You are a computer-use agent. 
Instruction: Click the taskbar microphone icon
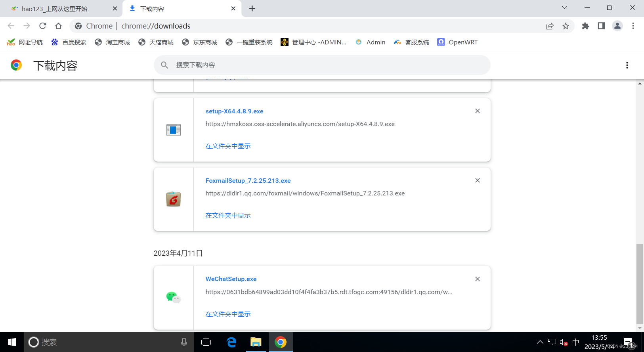184,342
